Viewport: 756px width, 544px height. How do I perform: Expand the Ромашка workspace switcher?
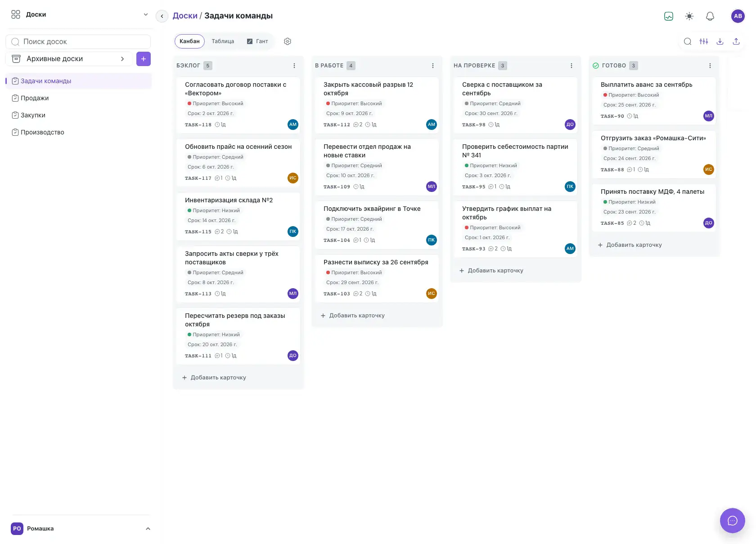(148, 529)
